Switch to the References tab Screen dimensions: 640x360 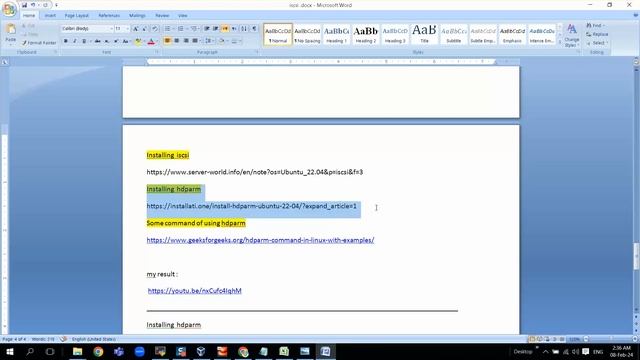click(109, 16)
